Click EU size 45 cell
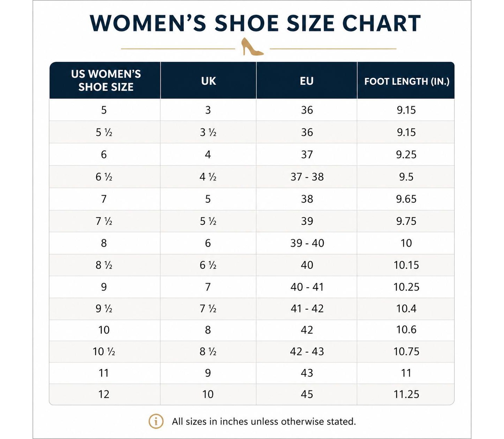Screen dimensions: 504x439 click(307, 394)
